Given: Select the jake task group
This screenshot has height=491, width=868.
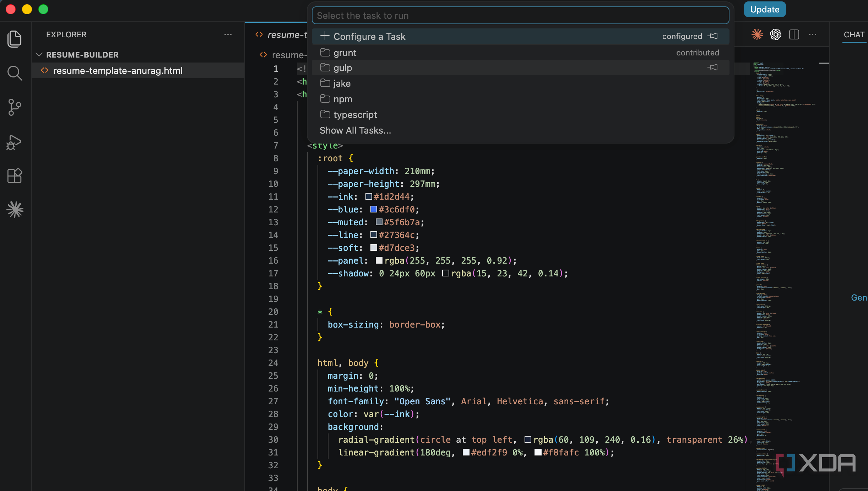Looking at the screenshot, I should click(x=520, y=83).
